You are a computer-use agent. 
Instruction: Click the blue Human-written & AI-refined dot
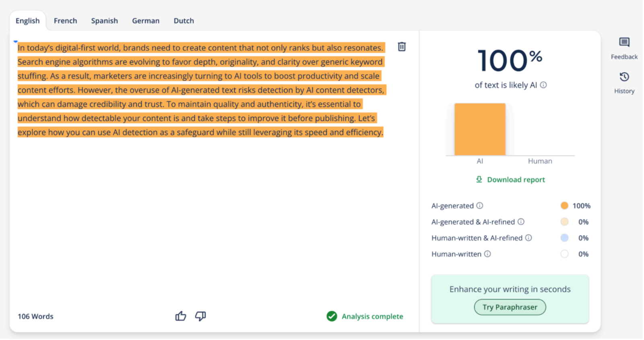(564, 238)
